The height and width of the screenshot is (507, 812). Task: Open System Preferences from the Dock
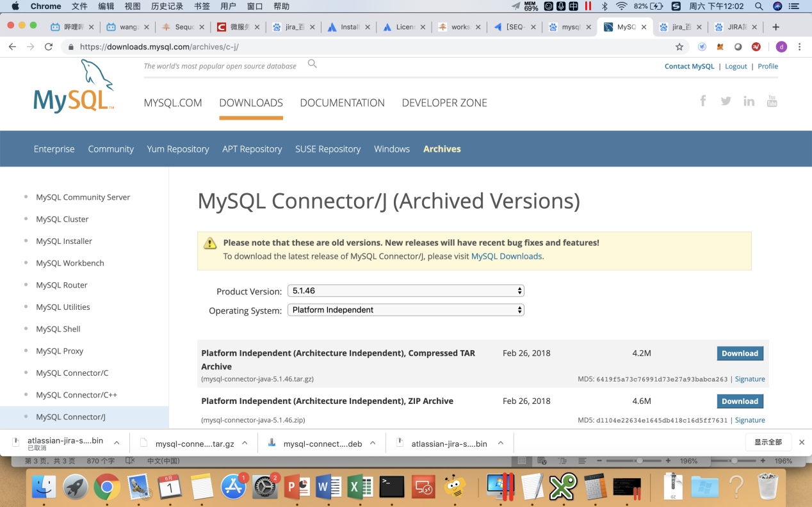tap(265, 488)
